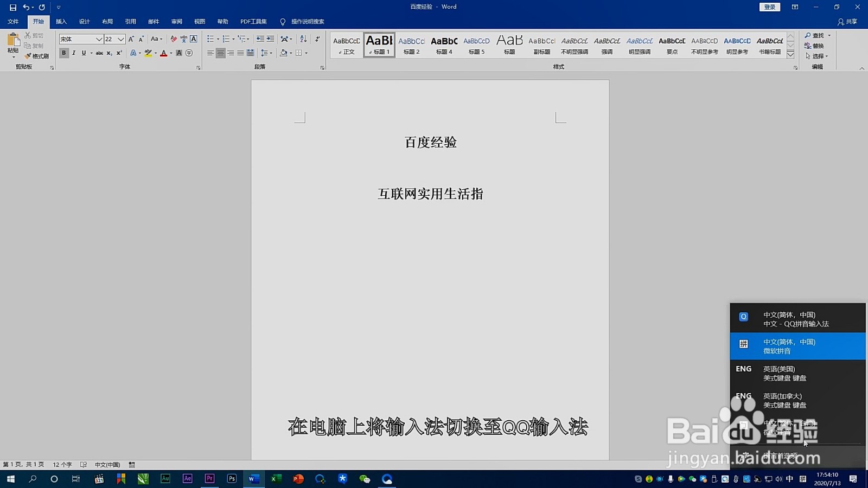Toggle center alignment
The image size is (868, 488).
[x=220, y=53]
